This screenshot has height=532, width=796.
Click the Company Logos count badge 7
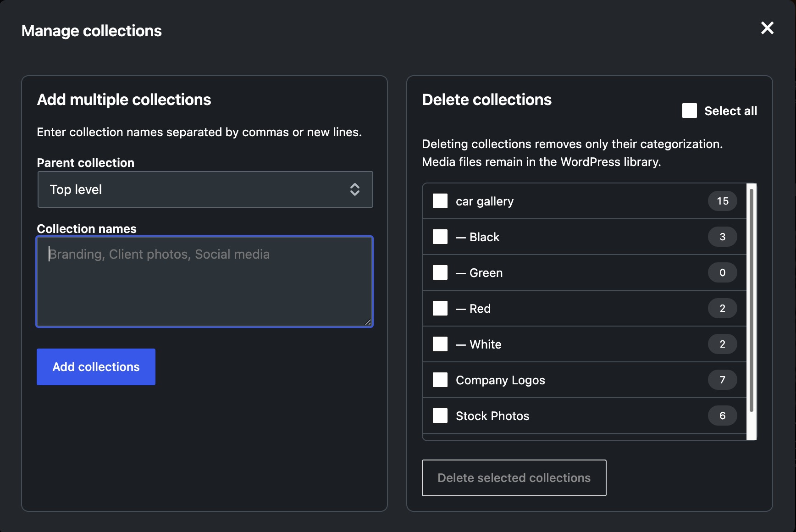723,380
